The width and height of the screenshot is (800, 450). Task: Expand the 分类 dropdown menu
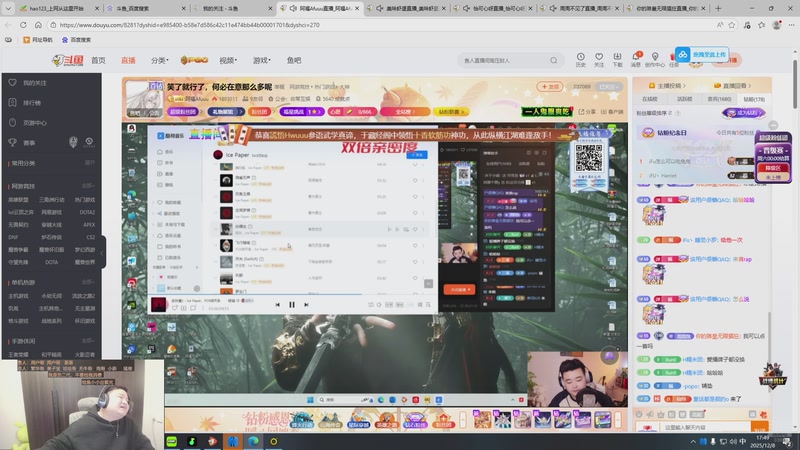click(159, 60)
